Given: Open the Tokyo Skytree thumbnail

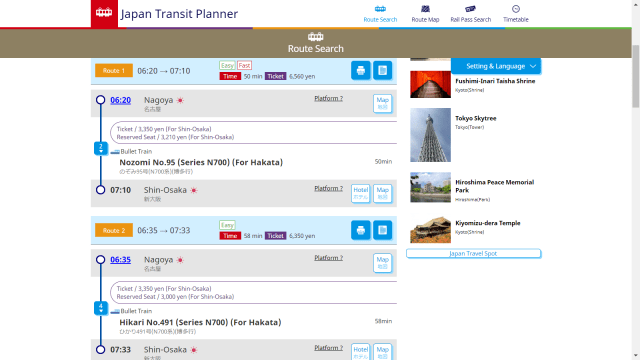Looking at the screenshot, I should pos(431,135).
